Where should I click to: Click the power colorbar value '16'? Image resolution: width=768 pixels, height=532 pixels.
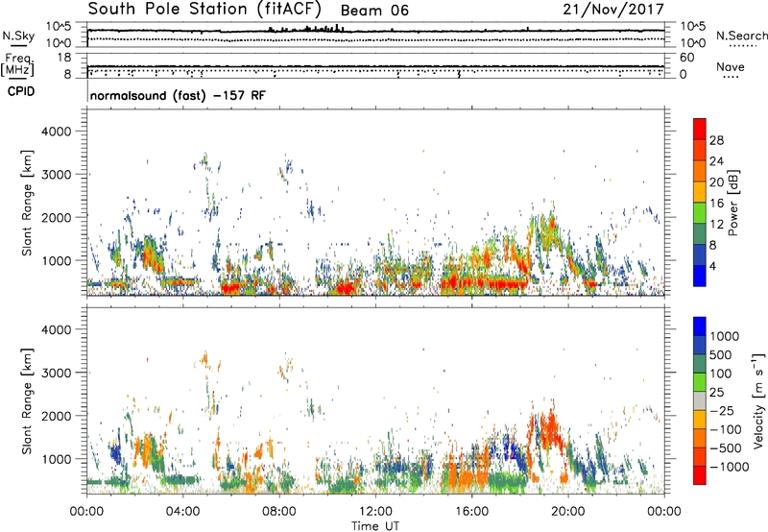point(716,204)
